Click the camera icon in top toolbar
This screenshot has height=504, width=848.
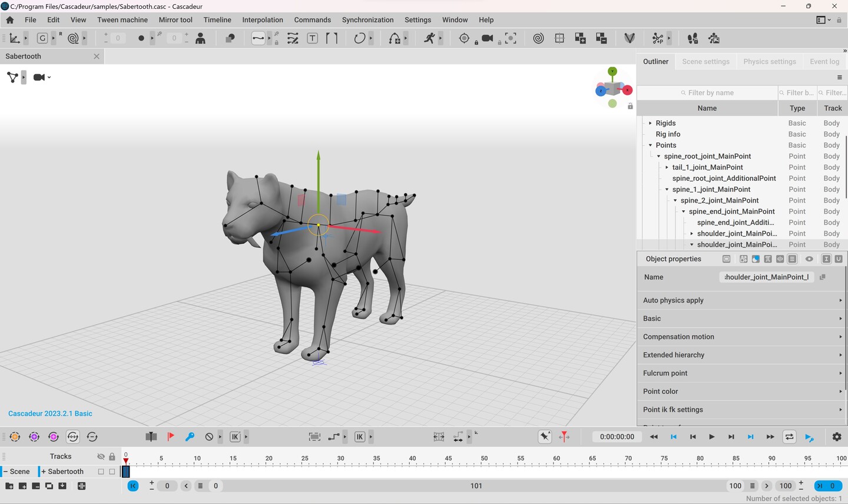tap(487, 39)
